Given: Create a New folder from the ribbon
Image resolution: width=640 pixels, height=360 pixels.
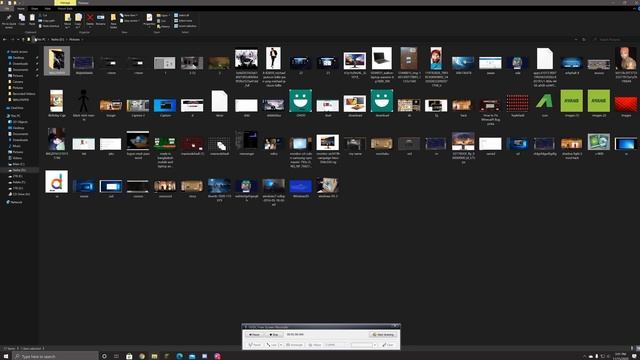Looking at the screenshot, I should (x=113, y=20).
